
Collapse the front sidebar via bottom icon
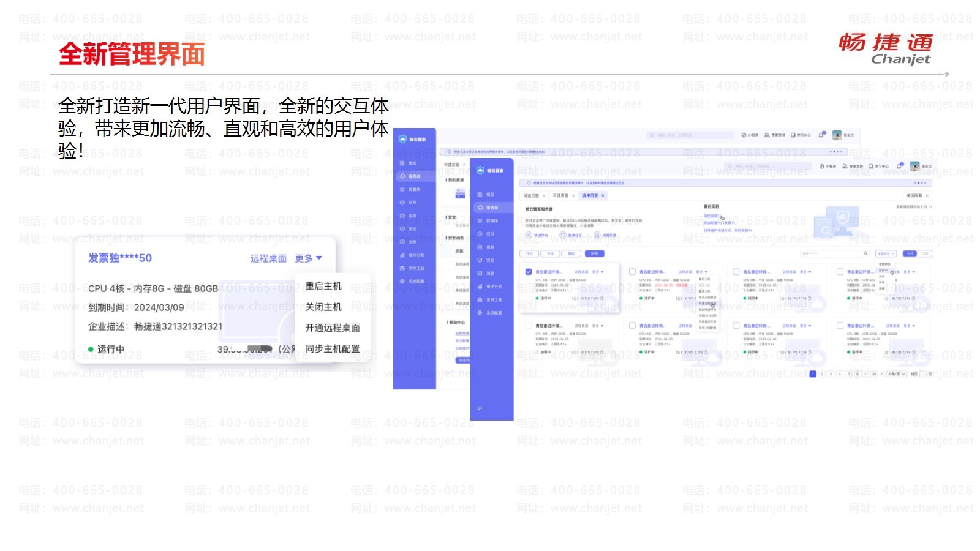(x=480, y=408)
